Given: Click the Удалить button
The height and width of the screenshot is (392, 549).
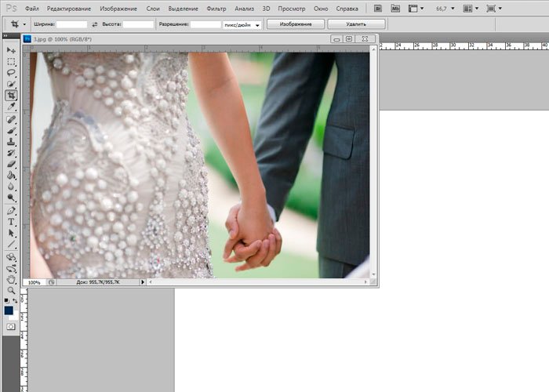Looking at the screenshot, I should pos(356,24).
